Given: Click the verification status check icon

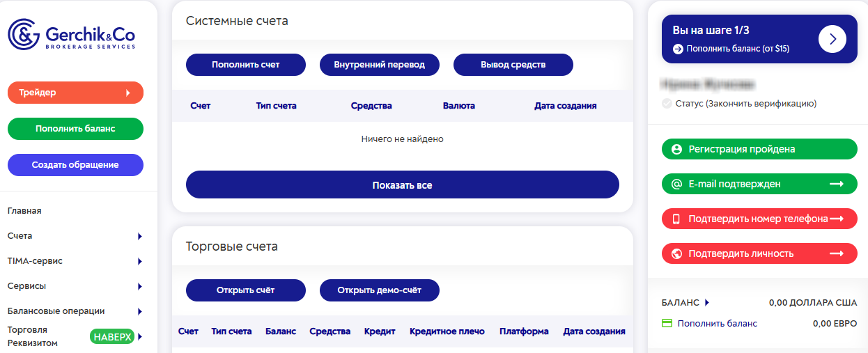Looking at the screenshot, I should tap(667, 104).
